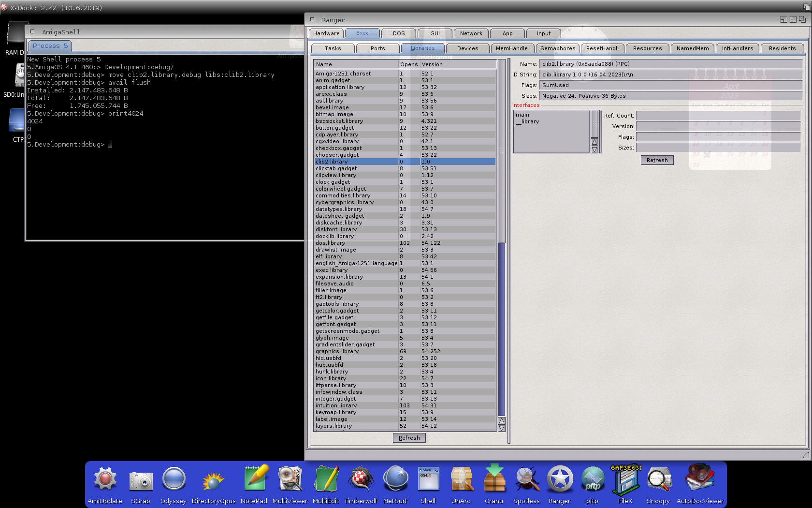Screen dimensions: 812x508
Task: Click Refresh below the libraries list
Action: point(409,438)
